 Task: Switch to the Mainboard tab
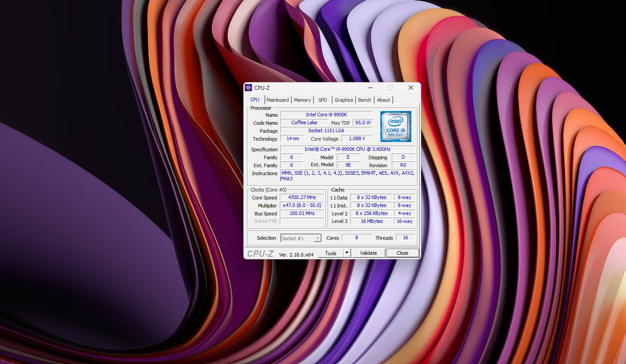(x=278, y=100)
